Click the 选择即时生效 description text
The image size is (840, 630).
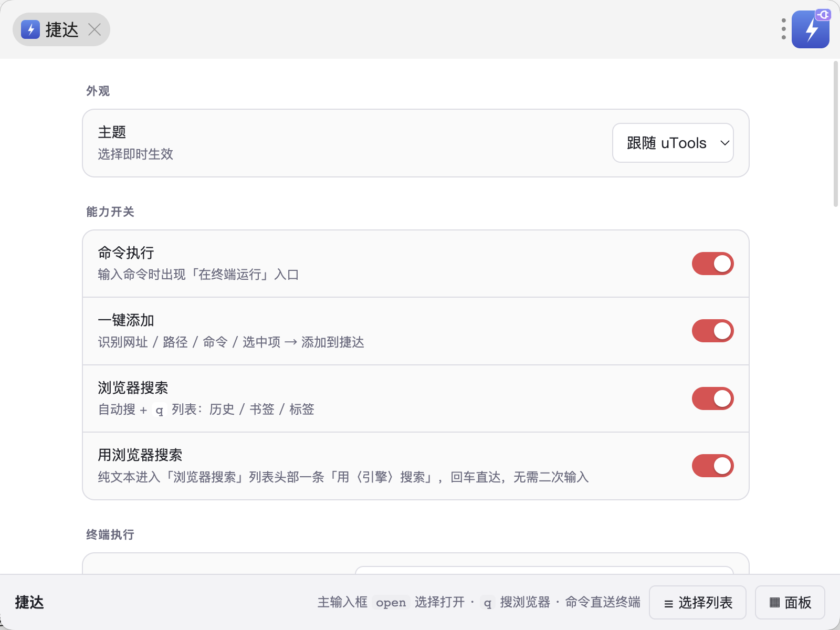[x=135, y=154]
